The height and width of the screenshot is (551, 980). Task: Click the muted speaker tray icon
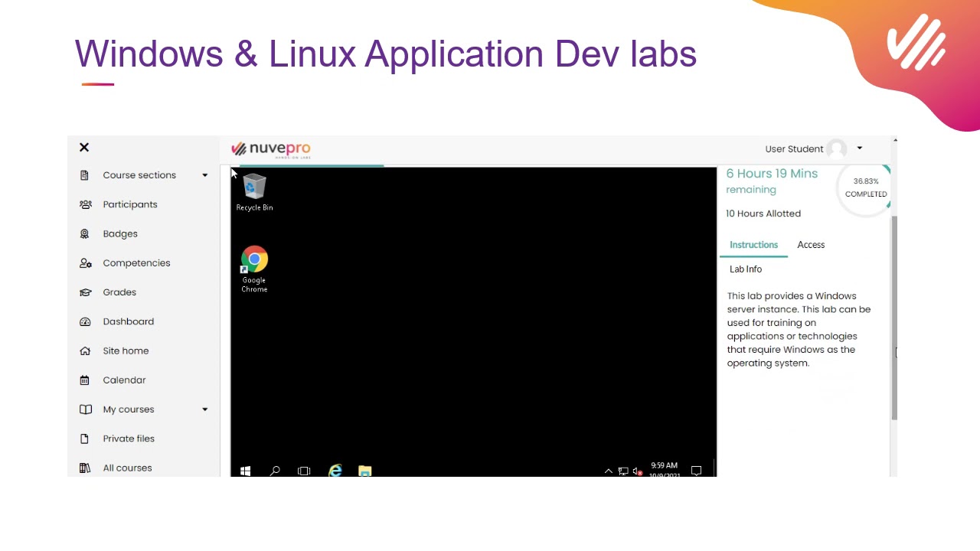click(637, 471)
